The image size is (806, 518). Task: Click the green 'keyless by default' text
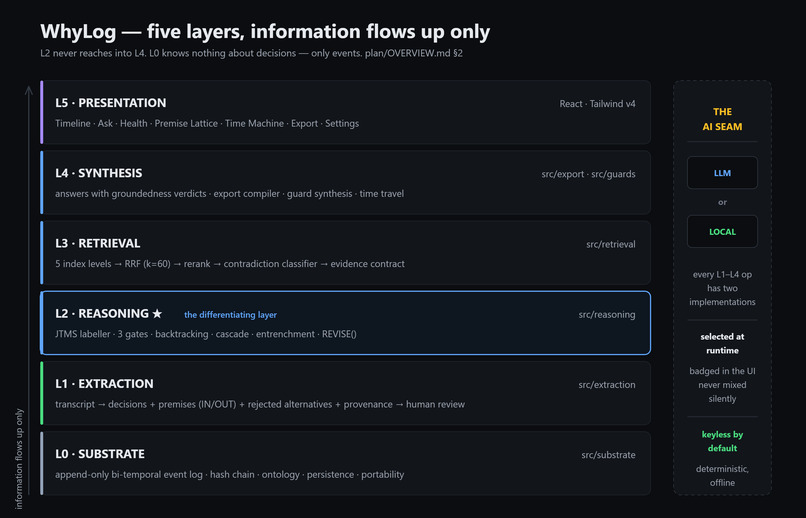[722, 441]
